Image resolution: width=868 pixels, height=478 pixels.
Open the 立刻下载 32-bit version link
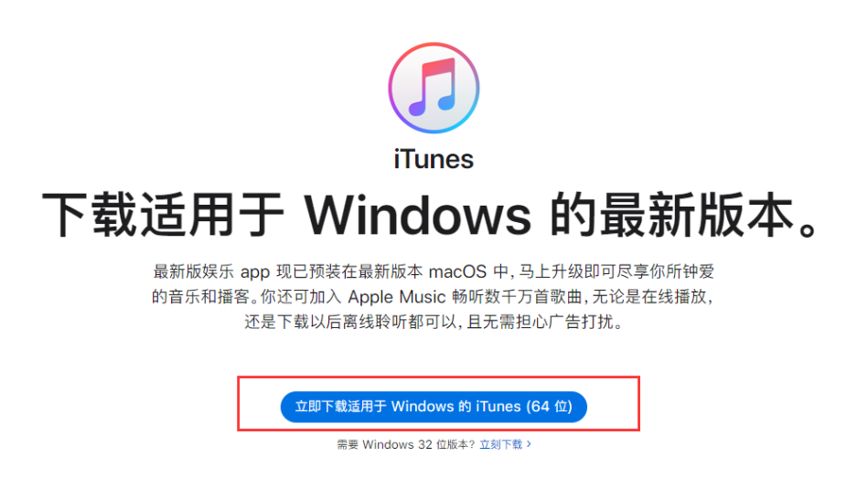point(501,444)
